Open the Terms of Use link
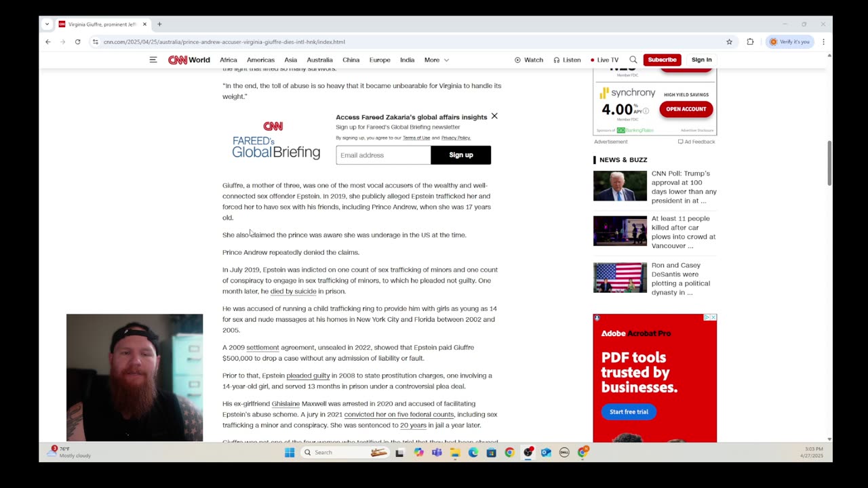 click(x=416, y=138)
